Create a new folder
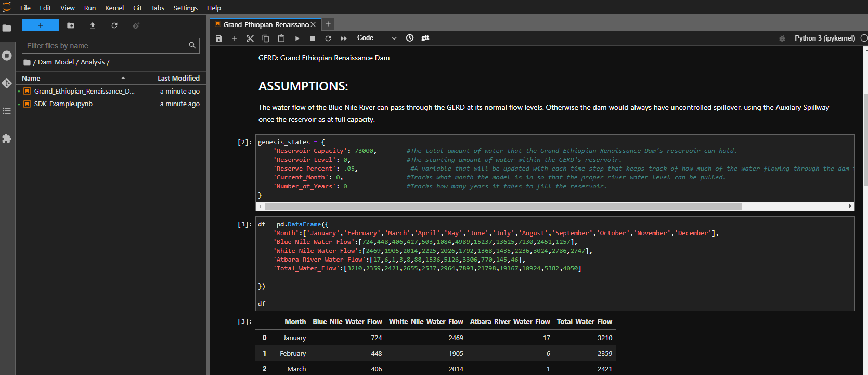 (x=71, y=25)
